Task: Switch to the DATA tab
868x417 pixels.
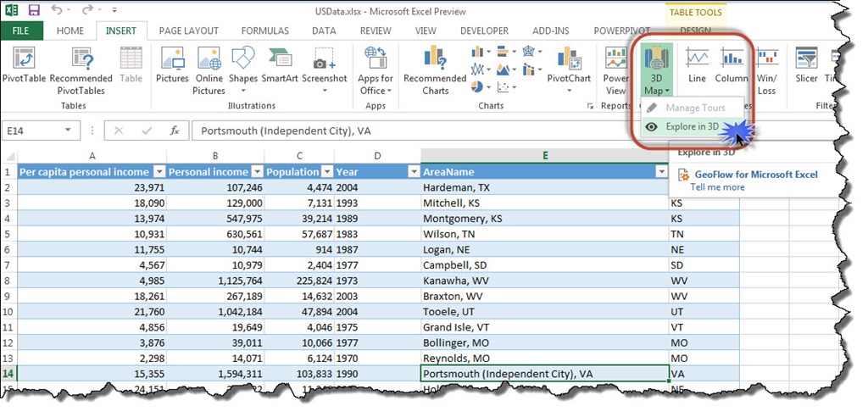Action: pos(324,31)
